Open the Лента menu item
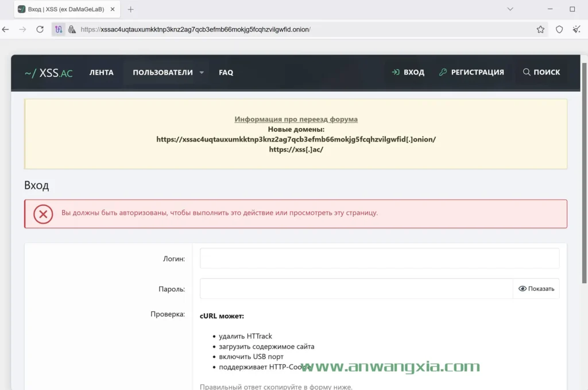 tap(101, 72)
